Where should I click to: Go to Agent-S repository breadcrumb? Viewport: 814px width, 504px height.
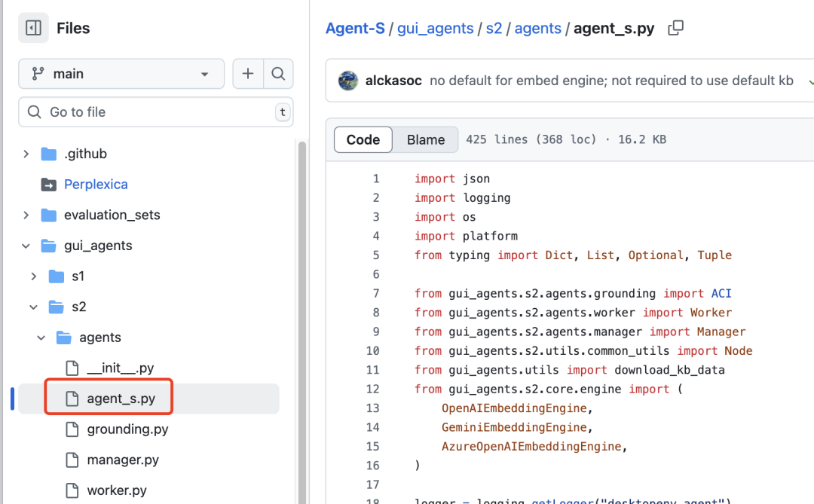point(355,28)
